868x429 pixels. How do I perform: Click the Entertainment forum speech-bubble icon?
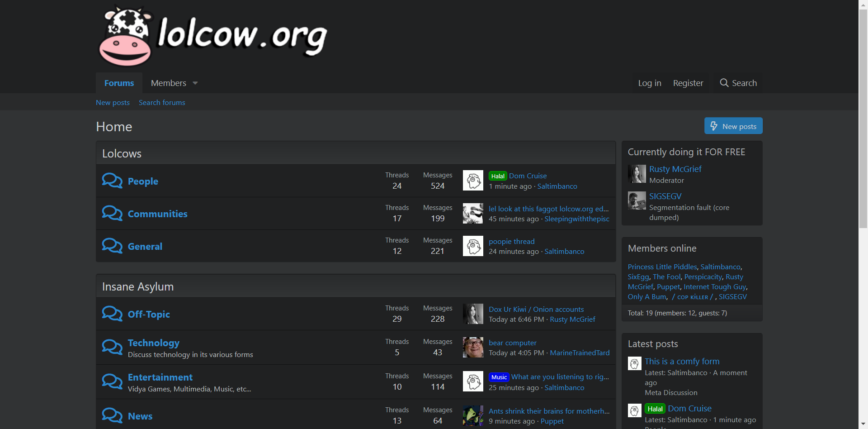[x=112, y=381]
